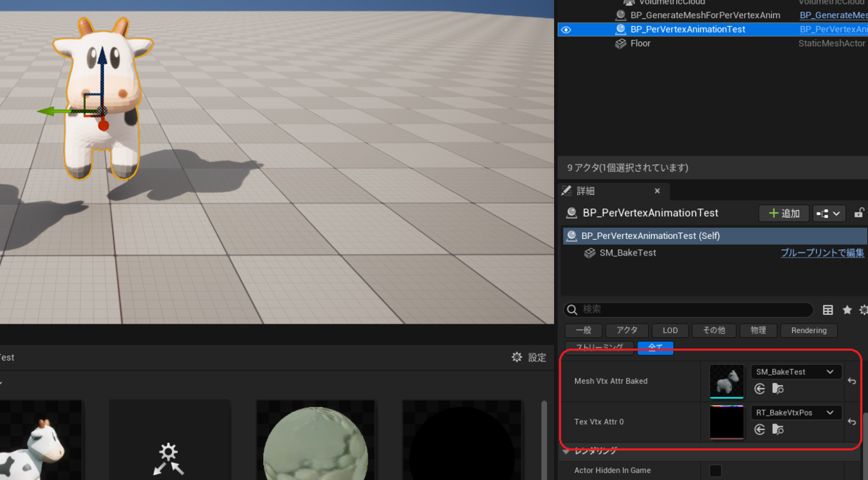
Task: Open the details view options gear icon
Action: coord(863,309)
